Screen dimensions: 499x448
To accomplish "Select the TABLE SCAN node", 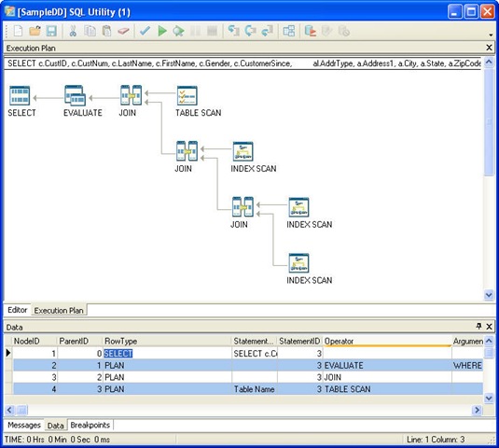I will click(187, 95).
